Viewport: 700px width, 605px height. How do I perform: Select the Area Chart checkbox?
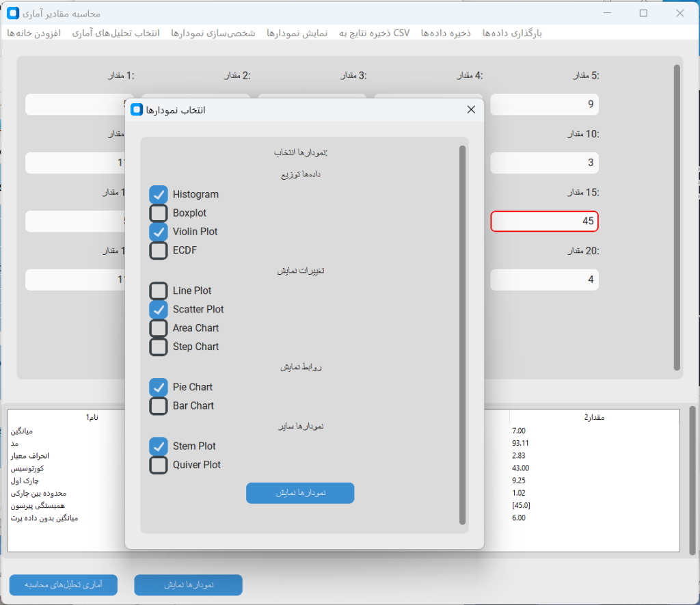(159, 328)
